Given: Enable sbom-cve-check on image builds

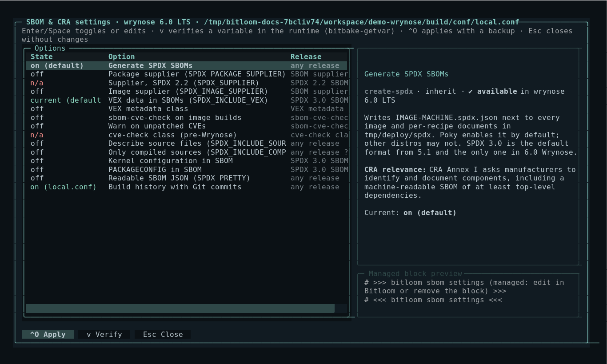Looking at the screenshot, I should pyautogui.click(x=187, y=117).
